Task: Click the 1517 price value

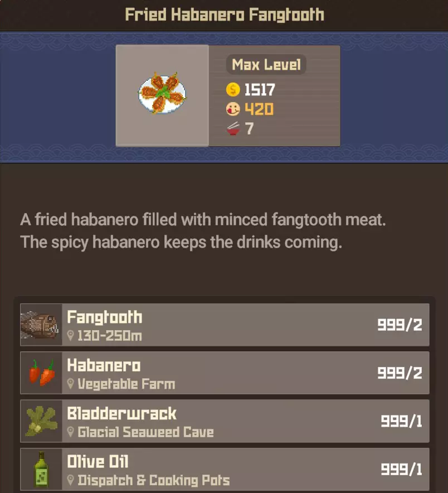Action: click(260, 90)
